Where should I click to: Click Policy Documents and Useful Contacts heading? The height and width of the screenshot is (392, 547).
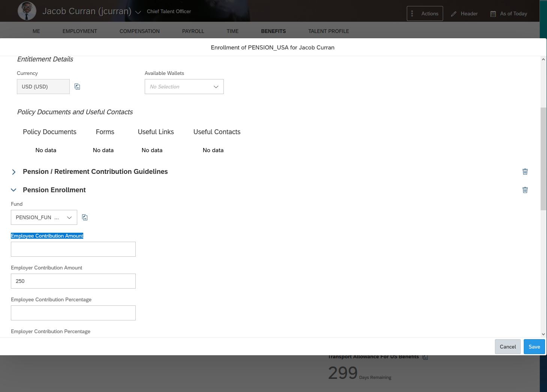[x=75, y=112]
